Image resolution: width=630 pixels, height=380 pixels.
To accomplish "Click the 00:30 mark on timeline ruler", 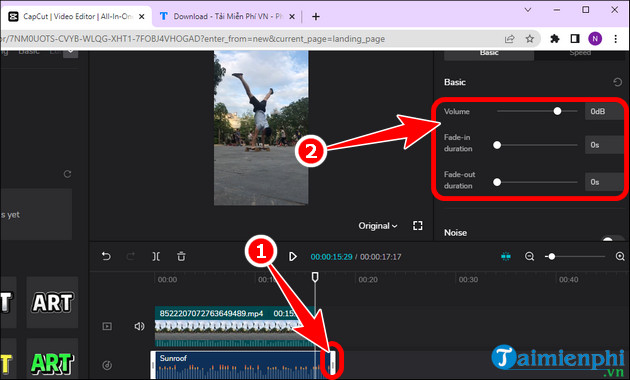I will tap(468, 280).
